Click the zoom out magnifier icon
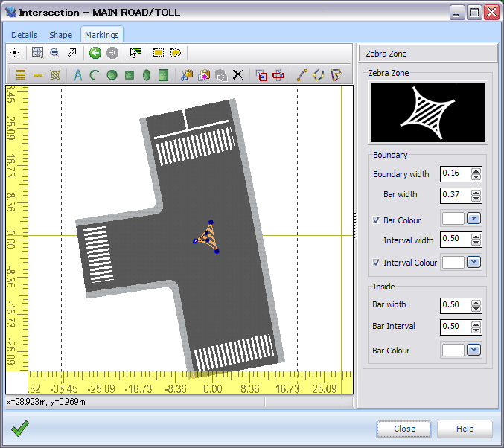Screen dimensions: 504x448 click(54, 53)
